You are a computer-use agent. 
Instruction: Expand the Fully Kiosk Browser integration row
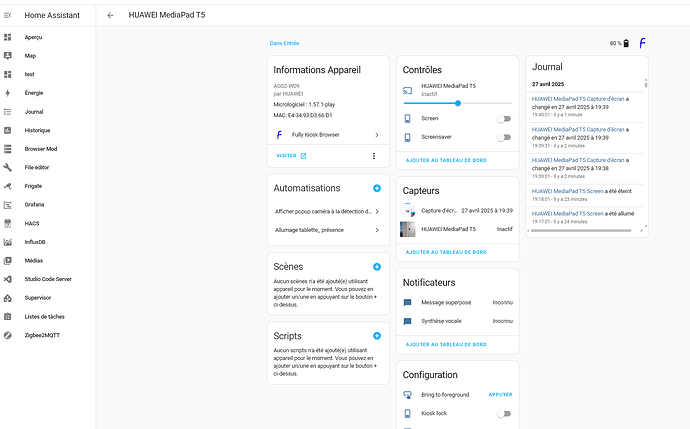tap(326, 134)
